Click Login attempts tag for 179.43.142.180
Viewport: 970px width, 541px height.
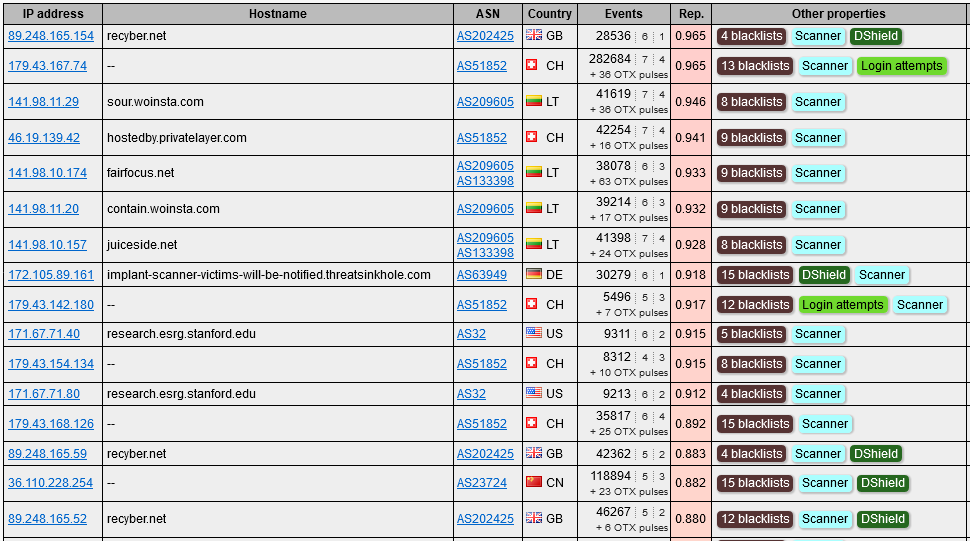point(842,305)
